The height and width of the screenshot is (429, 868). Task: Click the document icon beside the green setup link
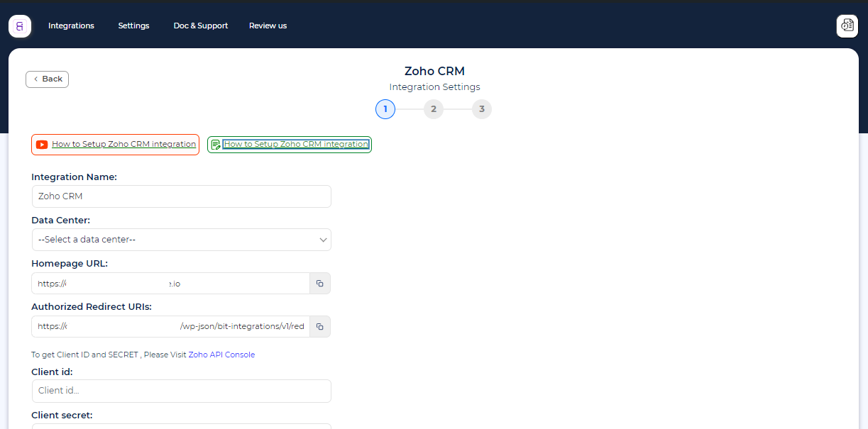click(216, 144)
